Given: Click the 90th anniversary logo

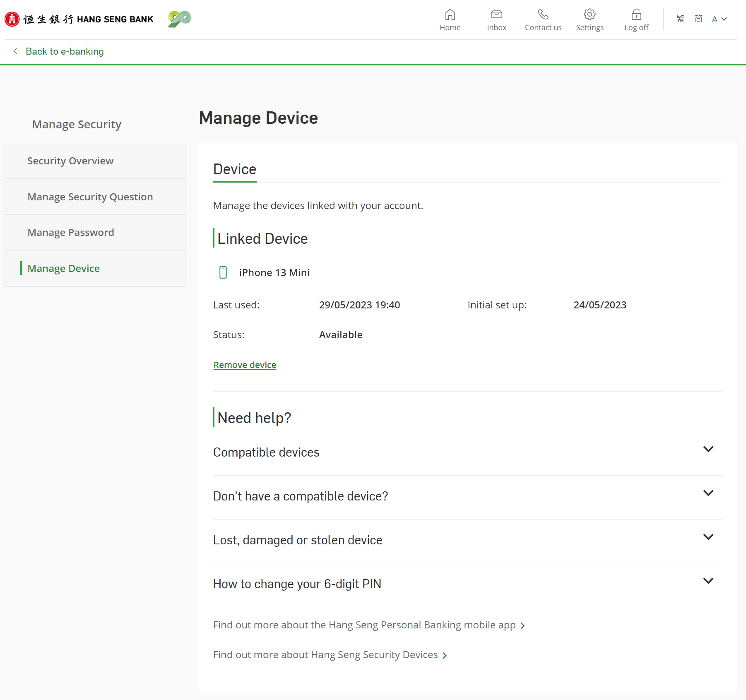Looking at the screenshot, I should (180, 19).
